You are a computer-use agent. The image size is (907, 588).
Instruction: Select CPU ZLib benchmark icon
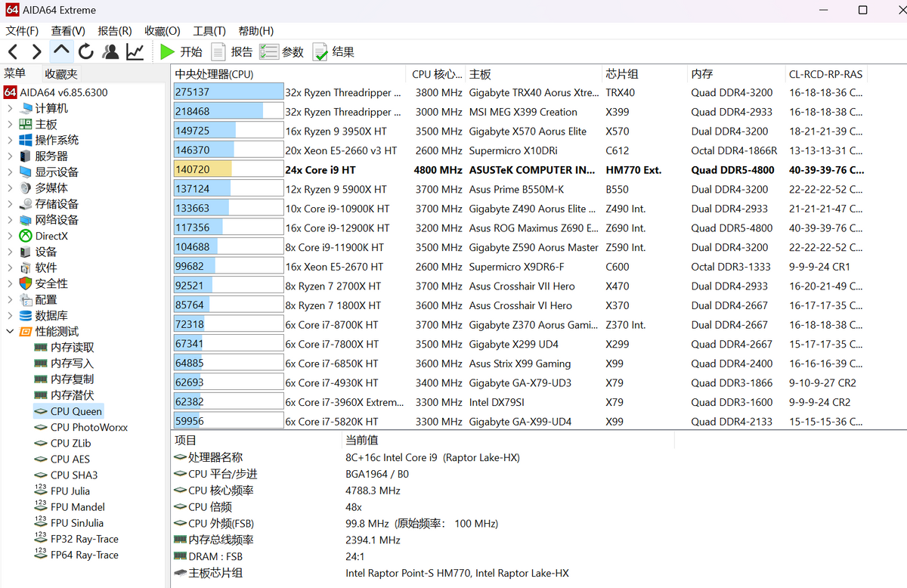(41, 443)
